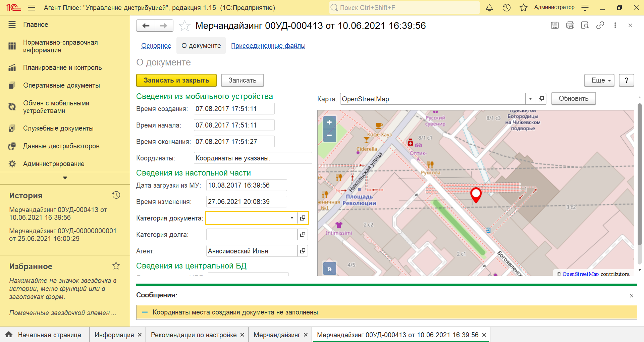The image size is (644, 342).
Task: Open history item Мерчандайзинг 00УД-000413
Action: click(x=58, y=213)
